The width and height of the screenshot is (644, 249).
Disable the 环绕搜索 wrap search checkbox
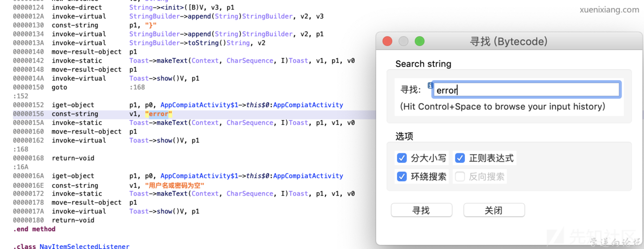point(402,176)
